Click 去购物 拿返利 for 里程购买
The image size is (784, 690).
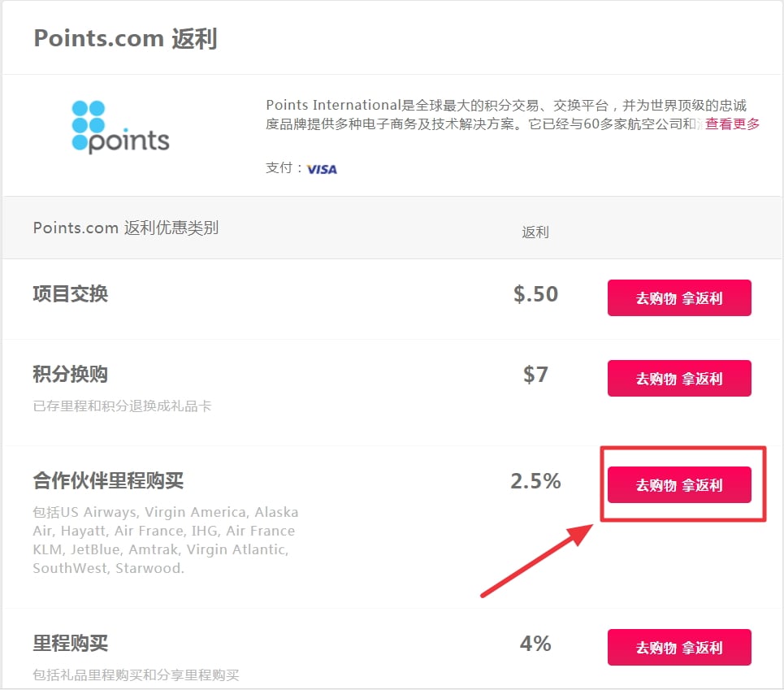(679, 648)
